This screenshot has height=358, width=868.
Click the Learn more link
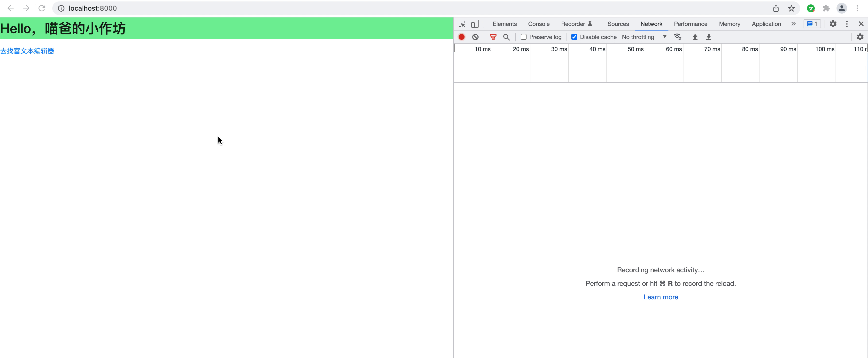660,297
